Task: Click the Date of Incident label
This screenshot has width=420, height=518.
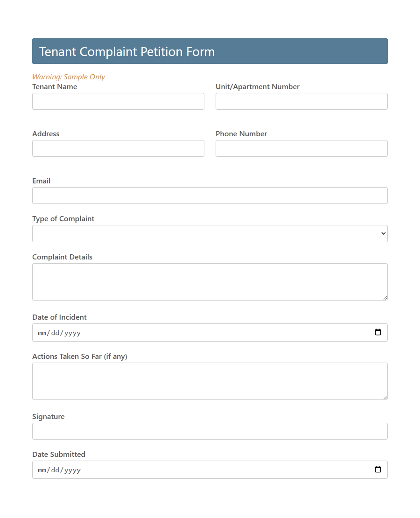Action: coord(59,317)
